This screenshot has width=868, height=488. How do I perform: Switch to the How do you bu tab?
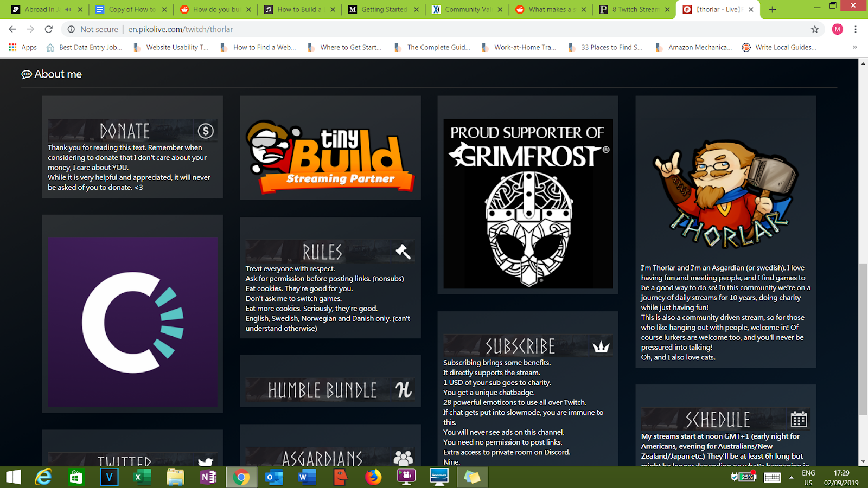tap(215, 9)
